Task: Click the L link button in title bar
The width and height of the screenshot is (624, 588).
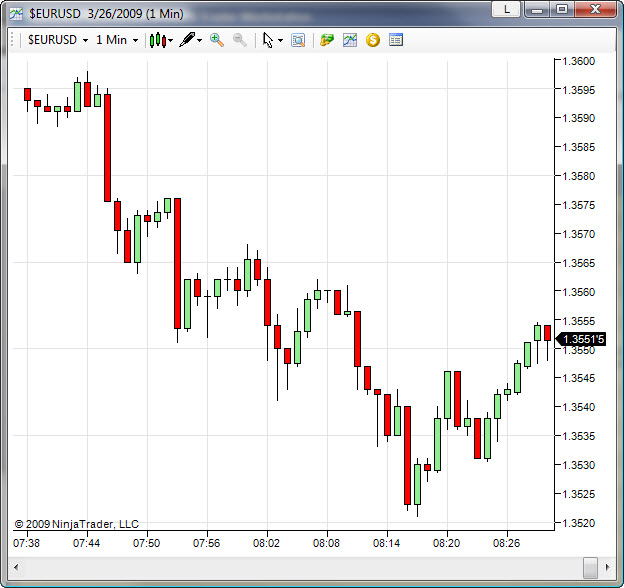Action: pos(506,9)
